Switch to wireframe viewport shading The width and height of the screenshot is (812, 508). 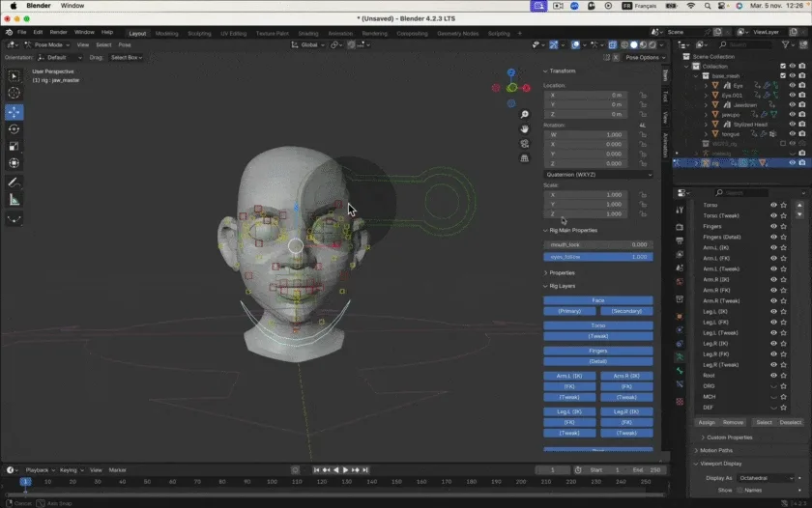(624, 45)
